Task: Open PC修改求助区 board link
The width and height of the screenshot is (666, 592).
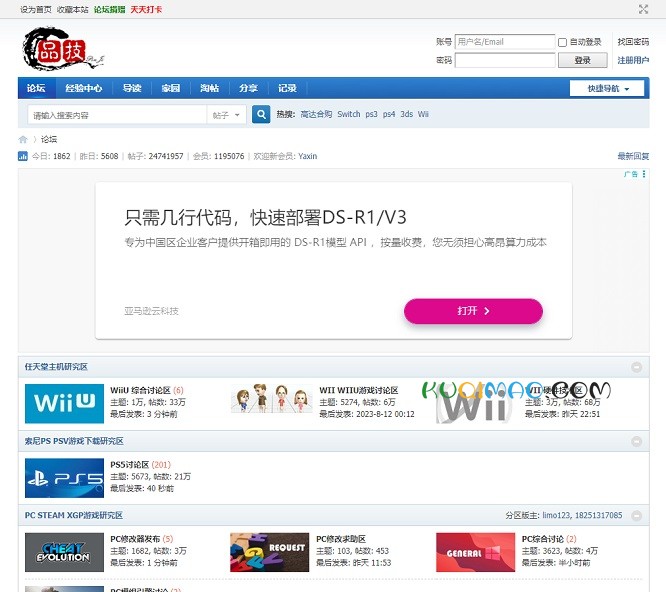Action: click(341, 538)
